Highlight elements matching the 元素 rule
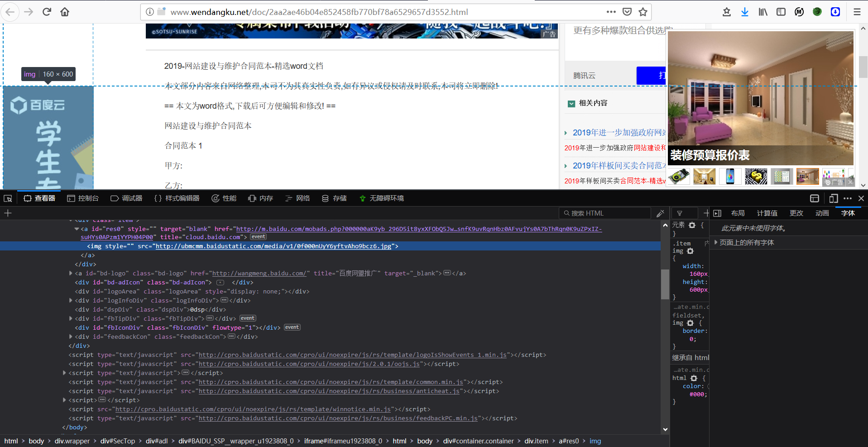Screen dimensions: 868x447 point(692,225)
